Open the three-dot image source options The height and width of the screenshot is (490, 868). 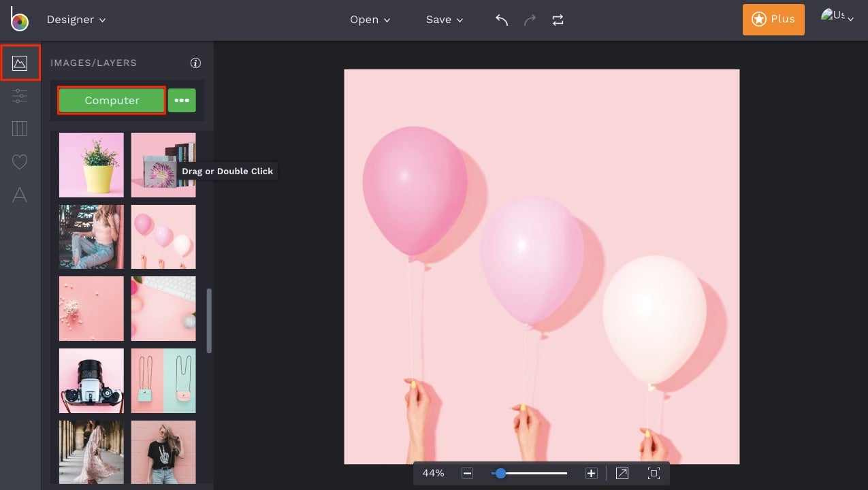pyautogui.click(x=182, y=100)
